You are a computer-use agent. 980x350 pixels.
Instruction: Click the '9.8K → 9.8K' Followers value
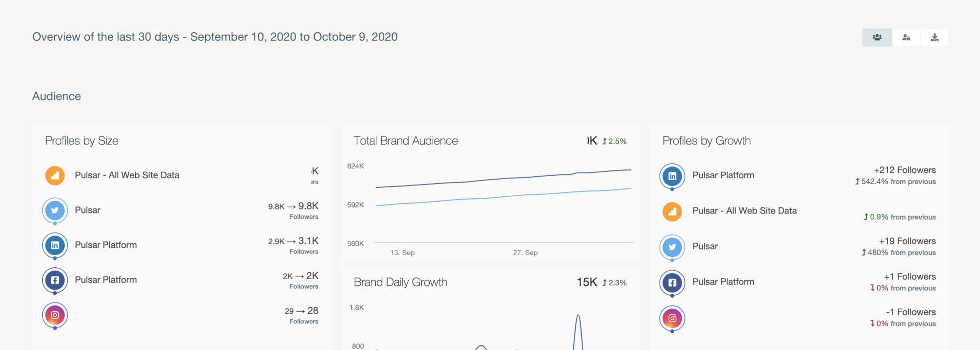(293, 206)
